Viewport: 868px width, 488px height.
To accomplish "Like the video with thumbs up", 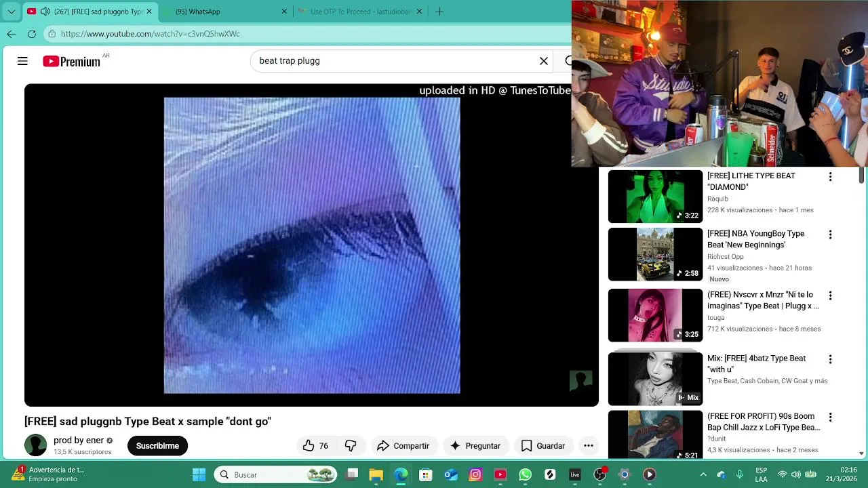I will point(315,445).
